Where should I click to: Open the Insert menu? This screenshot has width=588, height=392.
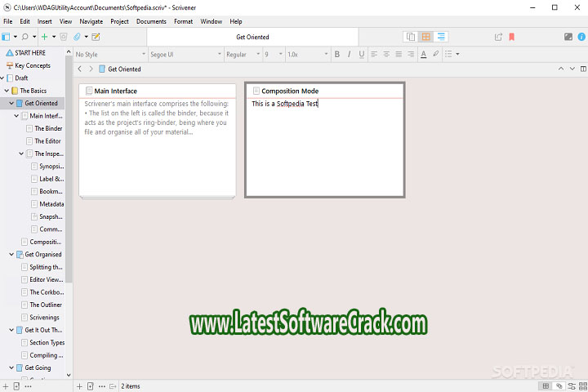coord(45,21)
